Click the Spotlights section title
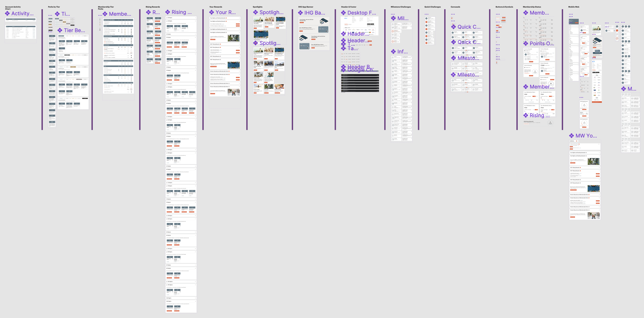This screenshot has width=644, height=318. click(257, 7)
